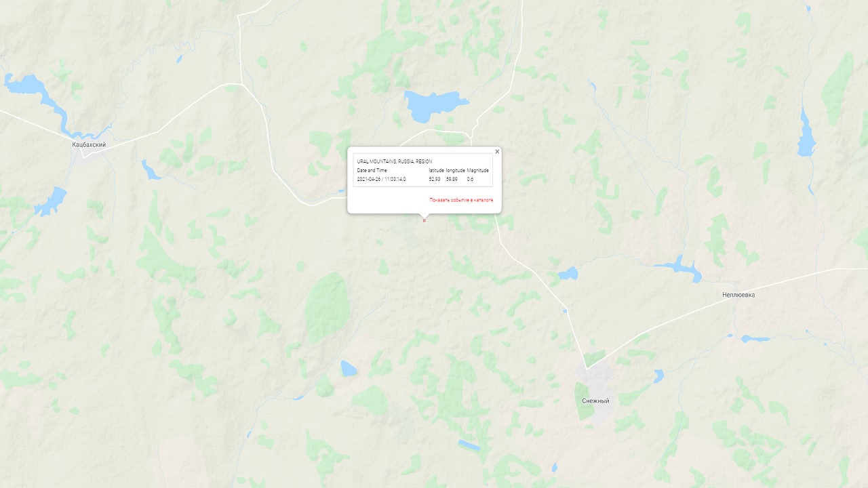The width and height of the screenshot is (868, 488).
Task: Click the large oval forest patch
Action: [327, 308]
